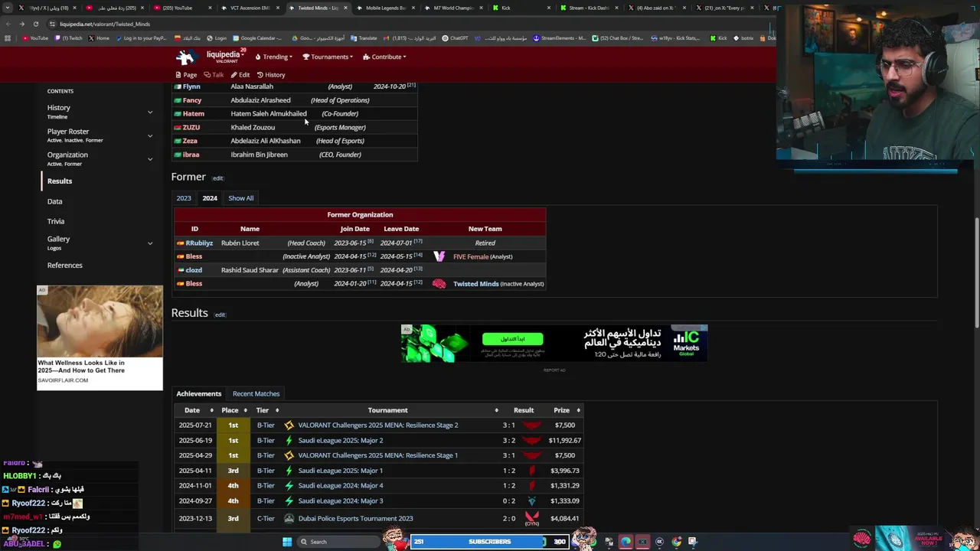Go to References in contents sidebar

point(65,265)
